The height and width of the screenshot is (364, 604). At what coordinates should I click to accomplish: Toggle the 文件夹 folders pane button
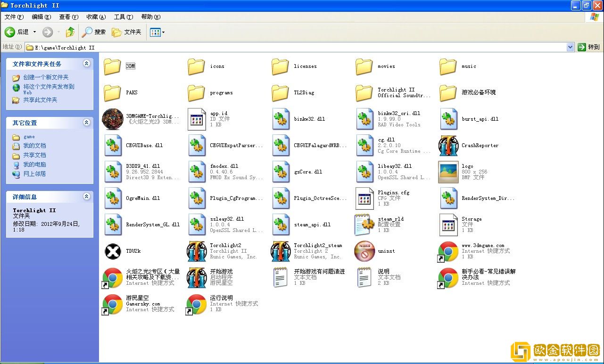pos(126,32)
